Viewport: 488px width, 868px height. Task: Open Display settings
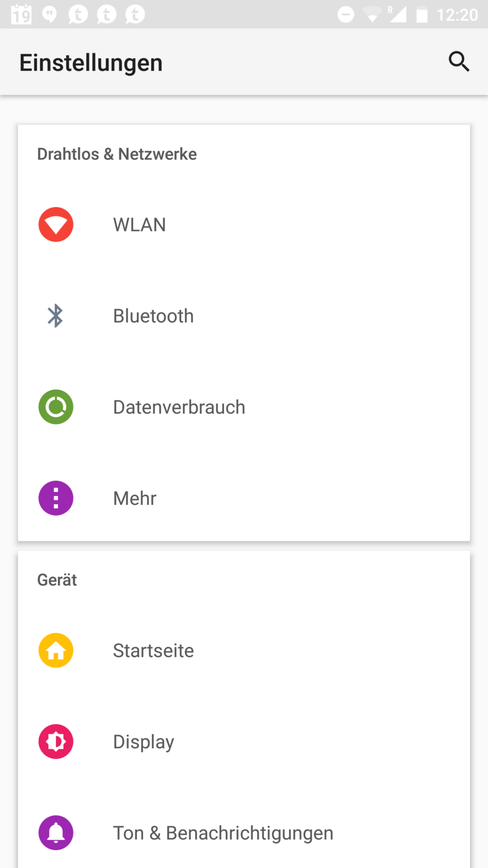pyautogui.click(x=144, y=742)
